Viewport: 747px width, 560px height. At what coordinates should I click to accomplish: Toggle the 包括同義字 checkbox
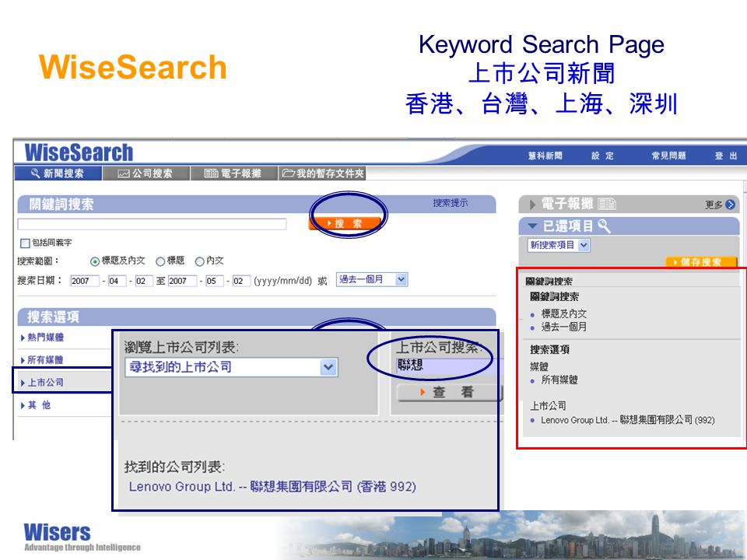25,243
